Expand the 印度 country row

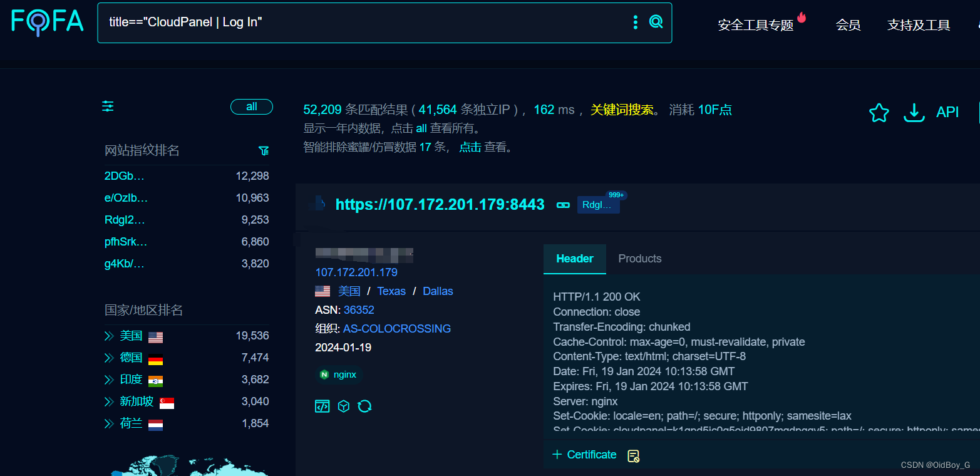click(109, 380)
